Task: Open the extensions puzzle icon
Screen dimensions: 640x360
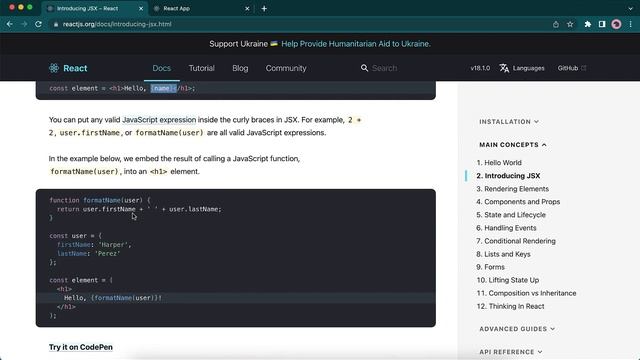Action: point(588,24)
